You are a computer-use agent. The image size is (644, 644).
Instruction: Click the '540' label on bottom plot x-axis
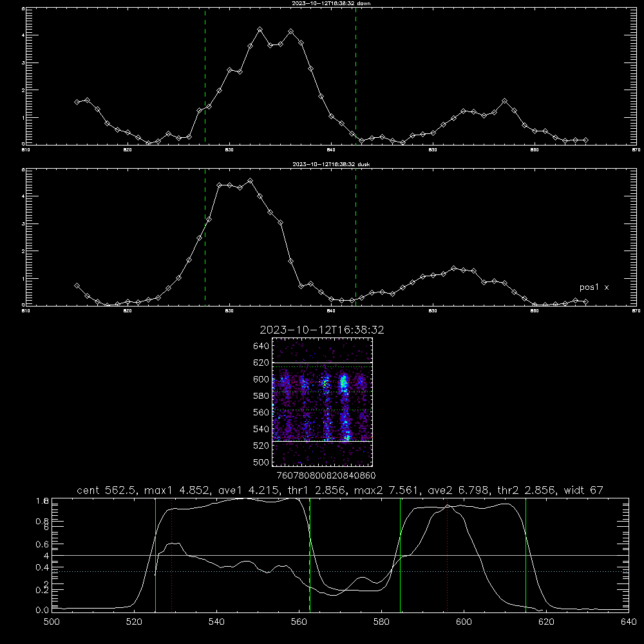(216, 622)
